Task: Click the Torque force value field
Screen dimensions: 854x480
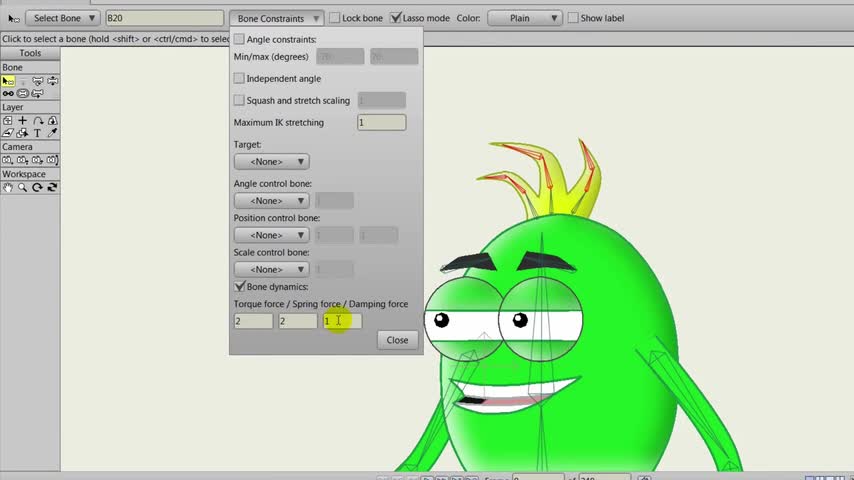Action: (253, 321)
